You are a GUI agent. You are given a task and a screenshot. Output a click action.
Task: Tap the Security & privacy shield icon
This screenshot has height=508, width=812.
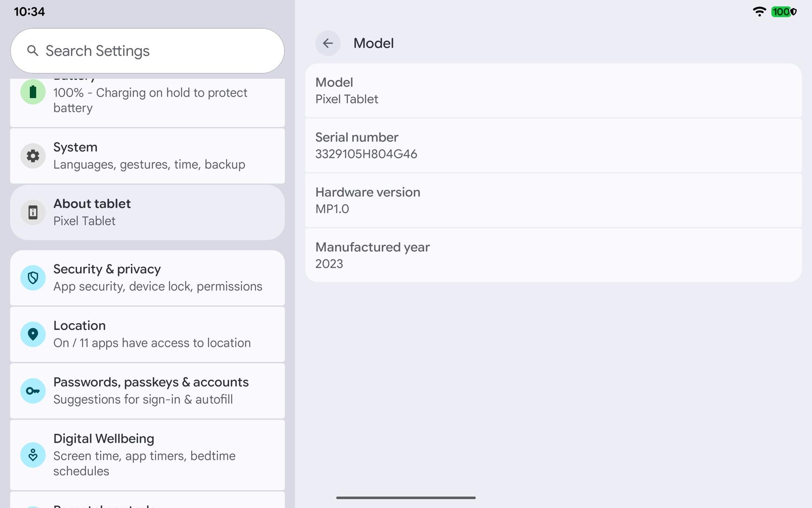(x=33, y=278)
